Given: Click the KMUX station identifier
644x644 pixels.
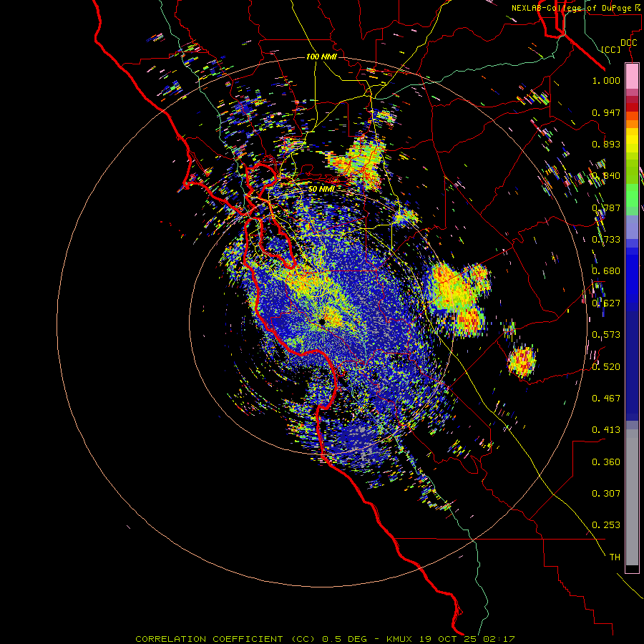Looking at the screenshot, I should click(399, 639).
